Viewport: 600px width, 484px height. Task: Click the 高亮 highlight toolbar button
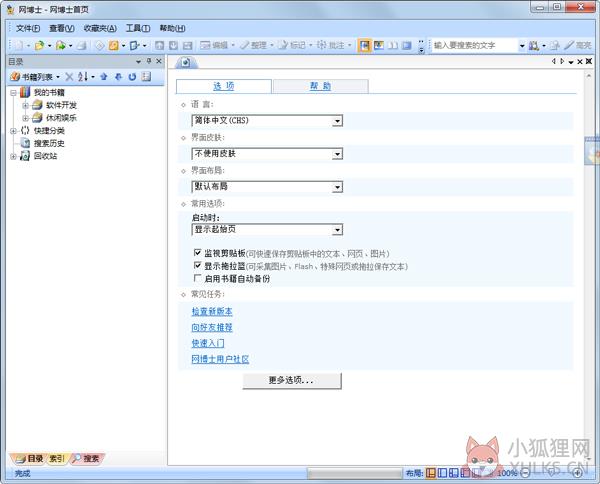[x=578, y=46]
